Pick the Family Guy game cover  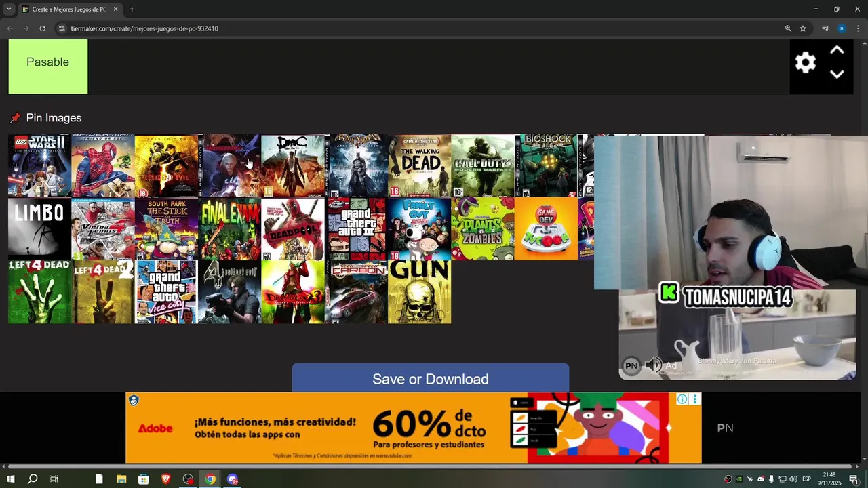coord(420,229)
